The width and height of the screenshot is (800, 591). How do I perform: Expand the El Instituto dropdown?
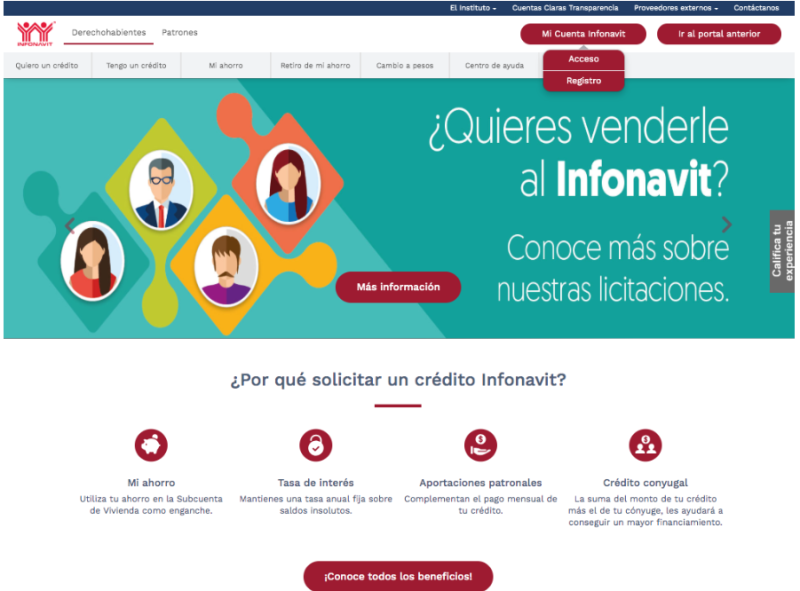tap(473, 8)
